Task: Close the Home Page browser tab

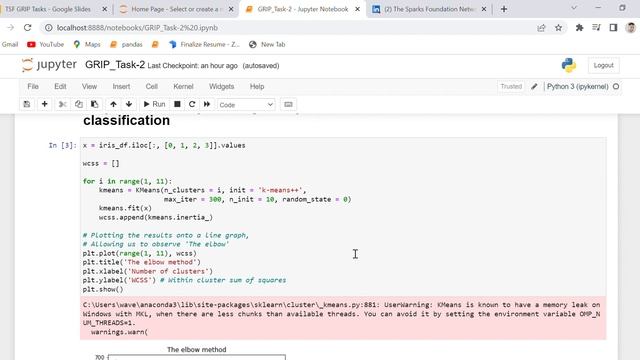Action: click(231, 9)
